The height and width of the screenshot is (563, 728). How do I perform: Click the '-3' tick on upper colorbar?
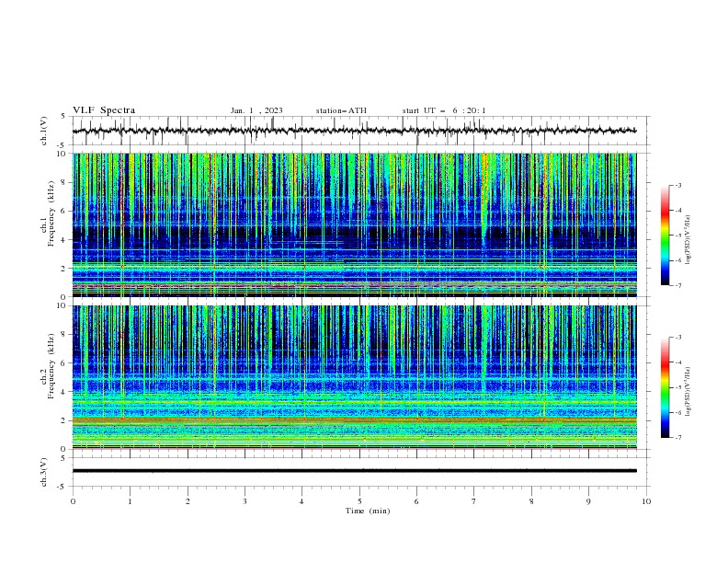(x=677, y=185)
